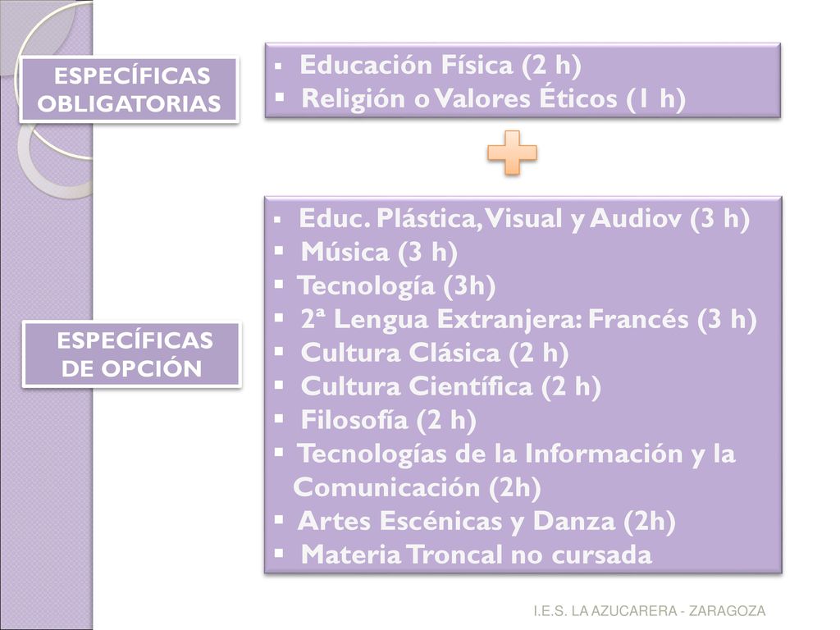The image size is (840, 630).
Task: Select the ESPECÍFICAS OBLIGATORIAS label box
Action: 129,89
